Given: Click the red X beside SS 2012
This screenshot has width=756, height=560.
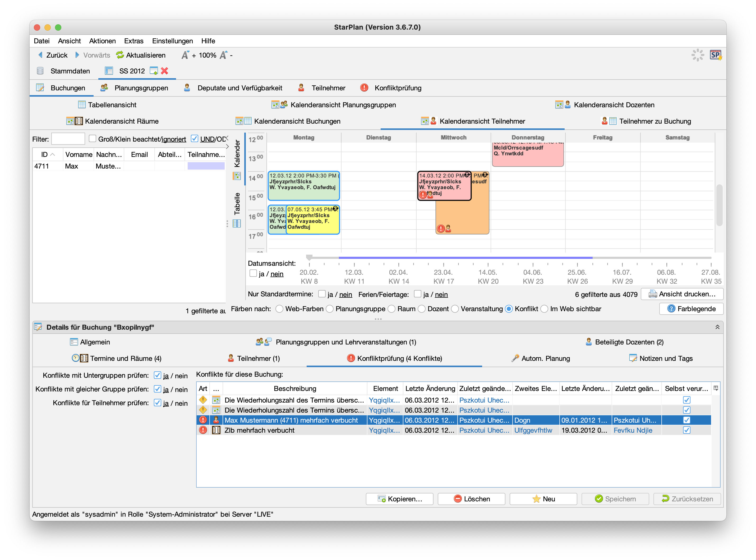Looking at the screenshot, I should 164,71.
